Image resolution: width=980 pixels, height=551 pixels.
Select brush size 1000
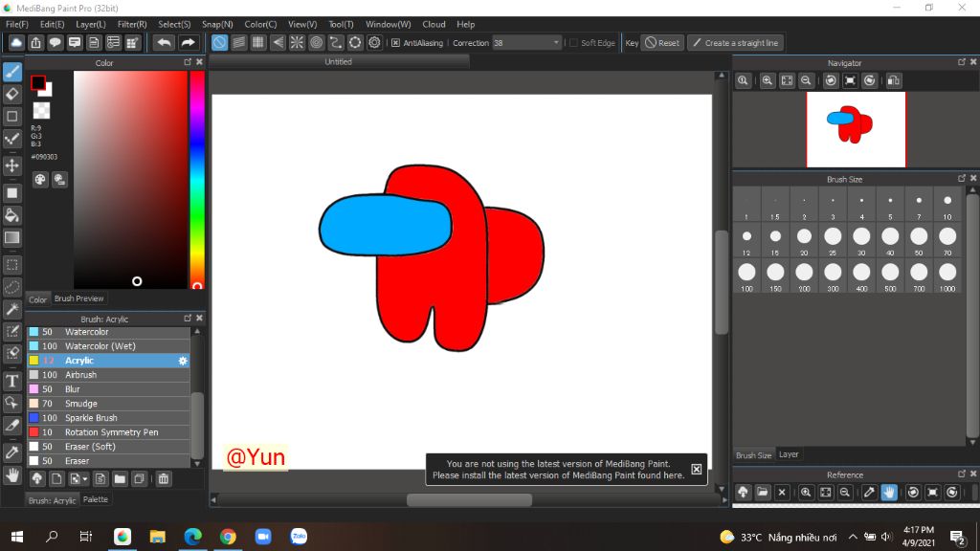[x=947, y=276]
